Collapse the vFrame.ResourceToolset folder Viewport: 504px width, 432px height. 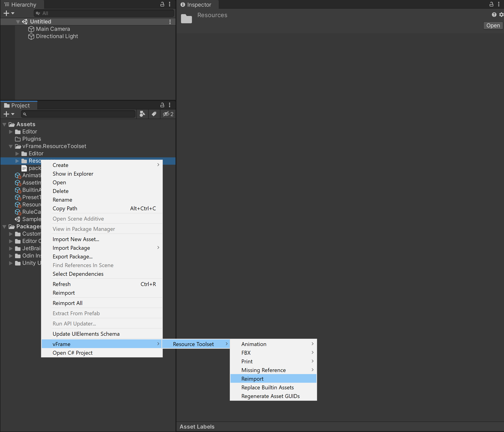11,146
